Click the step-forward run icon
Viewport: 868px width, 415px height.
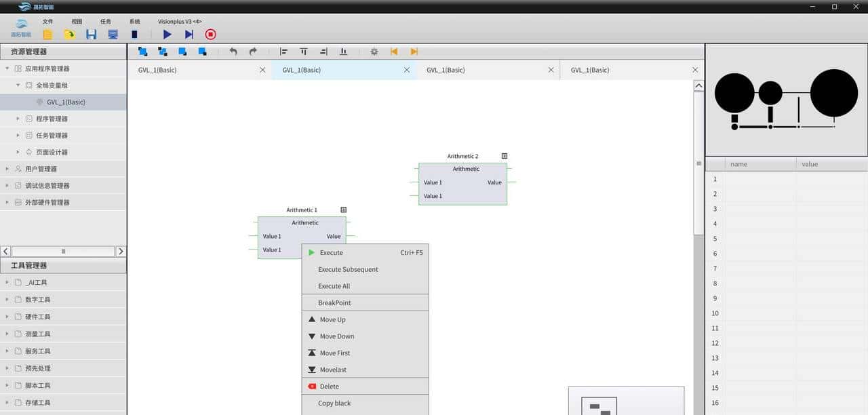189,34
